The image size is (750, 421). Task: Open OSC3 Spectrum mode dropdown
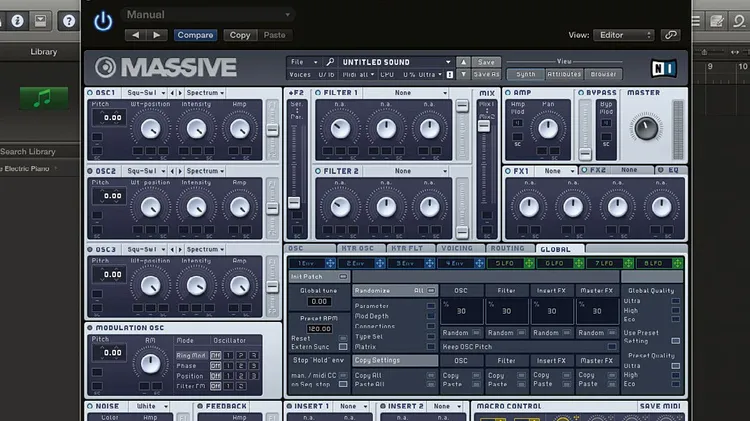tap(205, 249)
